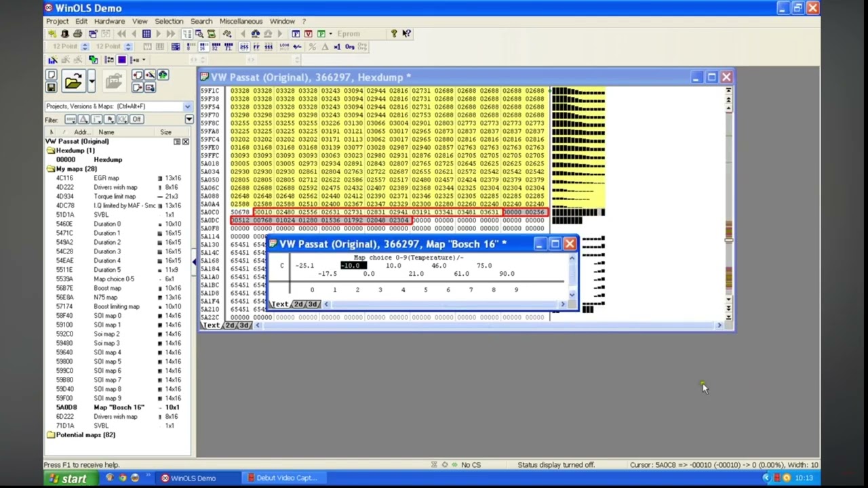The height and width of the screenshot is (488, 868).
Task: Click the WinOLS Demo taskbar button
Action: [x=199, y=478]
